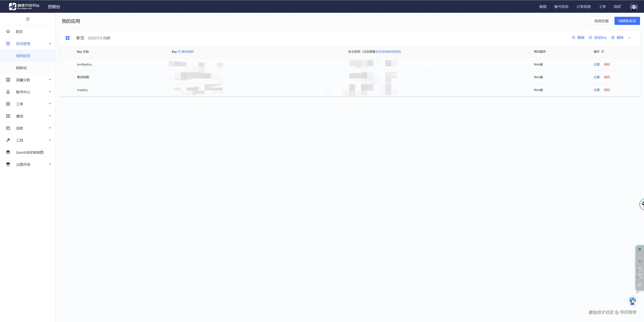The height and width of the screenshot is (322, 644).
Task: Click the 创建新应用 button
Action: point(627,21)
